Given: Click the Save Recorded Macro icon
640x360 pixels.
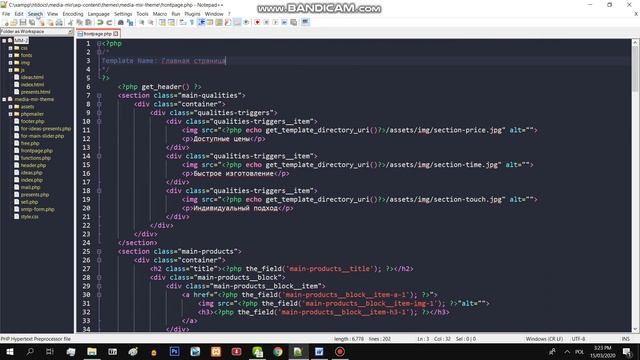Looking at the screenshot, I should [x=293, y=22].
